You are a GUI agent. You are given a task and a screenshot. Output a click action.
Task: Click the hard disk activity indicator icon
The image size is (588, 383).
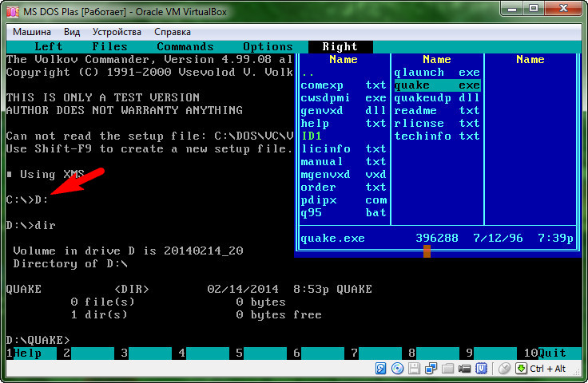coord(380,369)
